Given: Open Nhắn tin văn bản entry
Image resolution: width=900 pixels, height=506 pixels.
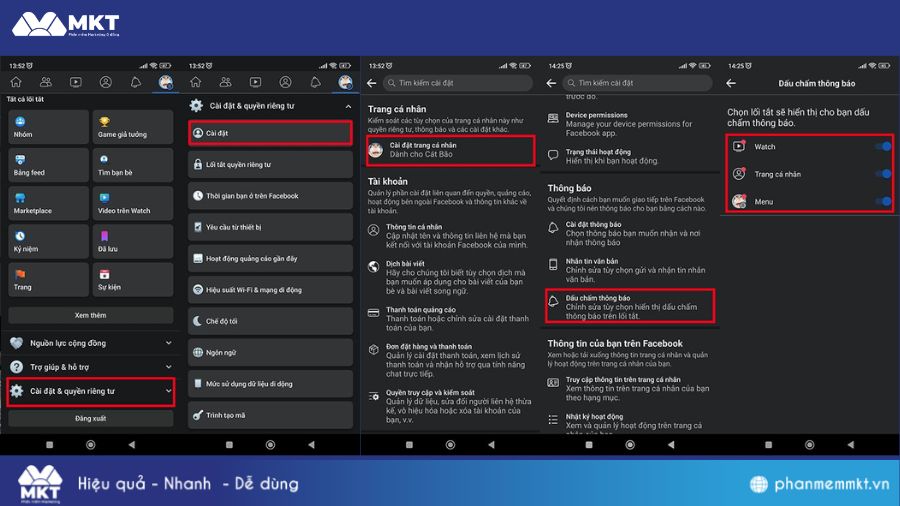Looking at the screenshot, I should [630, 270].
